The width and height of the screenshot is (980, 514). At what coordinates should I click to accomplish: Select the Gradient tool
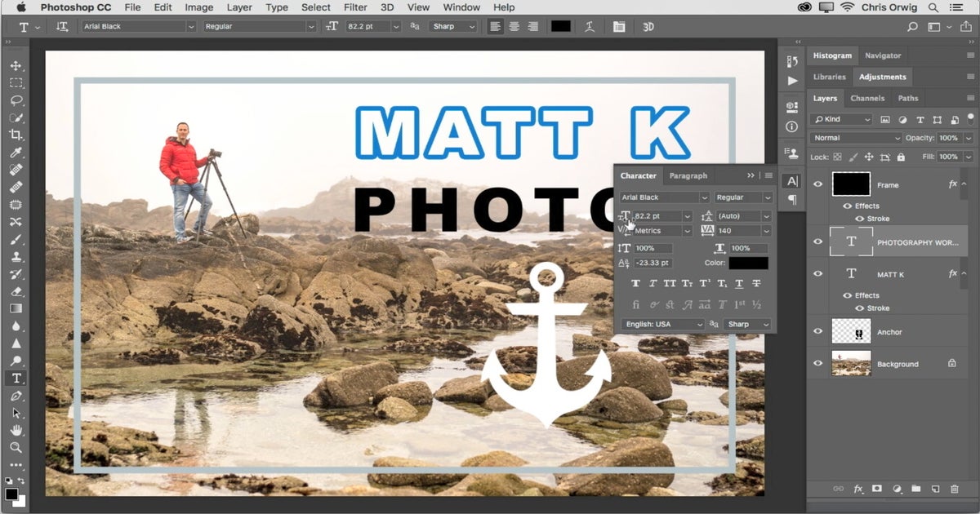pos(16,308)
